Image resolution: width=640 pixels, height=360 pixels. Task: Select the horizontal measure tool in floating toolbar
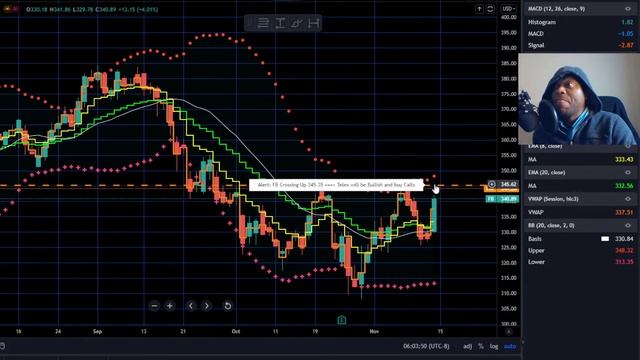tap(313, 23)
